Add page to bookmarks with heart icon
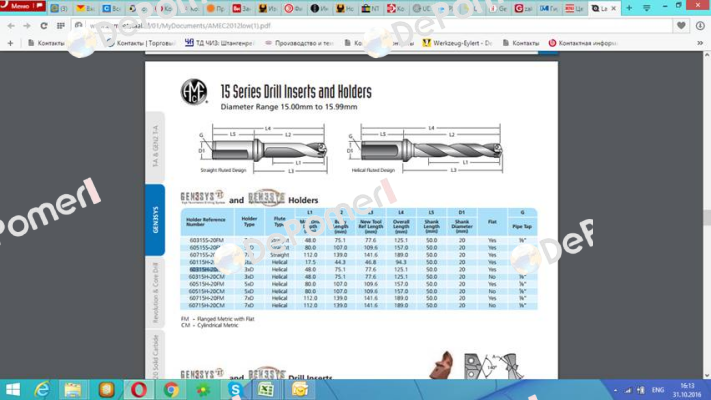The width and height of the screenshot is (711, 400). [681, 26]
